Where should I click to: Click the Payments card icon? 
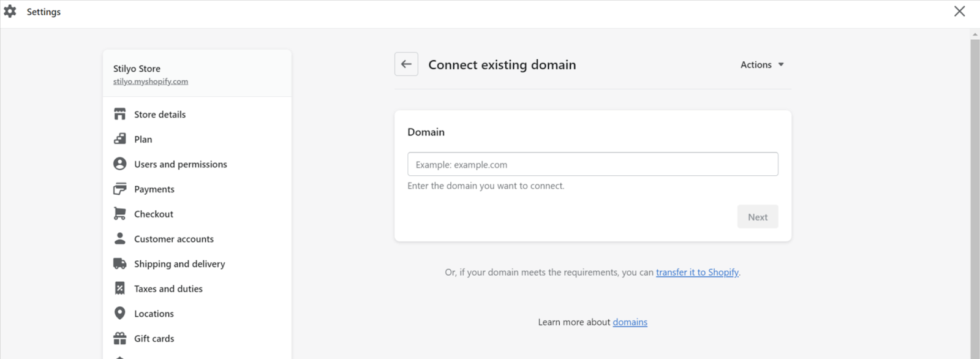(x=120, y=189)
